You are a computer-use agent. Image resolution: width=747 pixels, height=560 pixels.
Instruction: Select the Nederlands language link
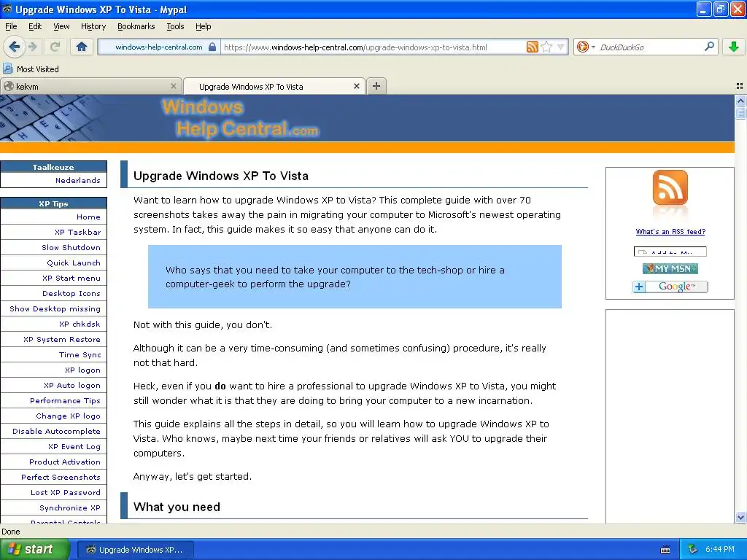coord(77,181)
